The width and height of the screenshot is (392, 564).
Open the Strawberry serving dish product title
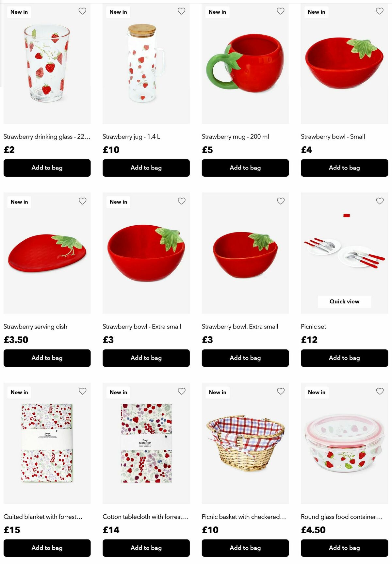click(35, 327)
